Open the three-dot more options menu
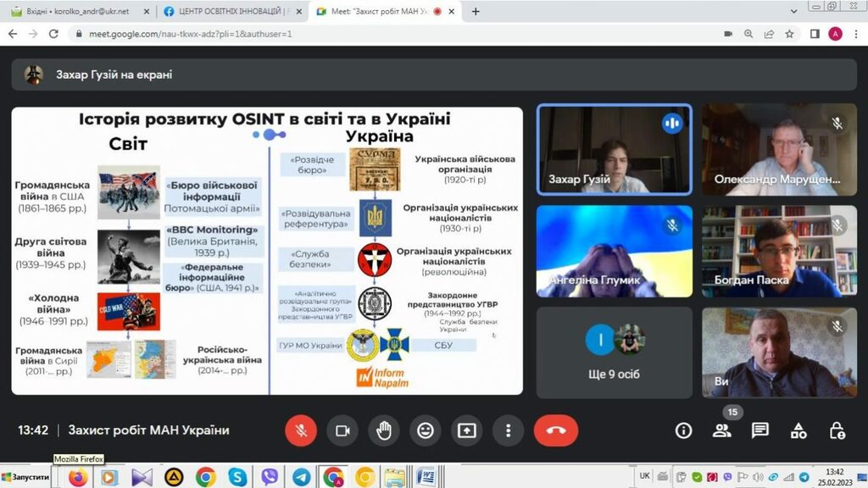 click(508, 430)
